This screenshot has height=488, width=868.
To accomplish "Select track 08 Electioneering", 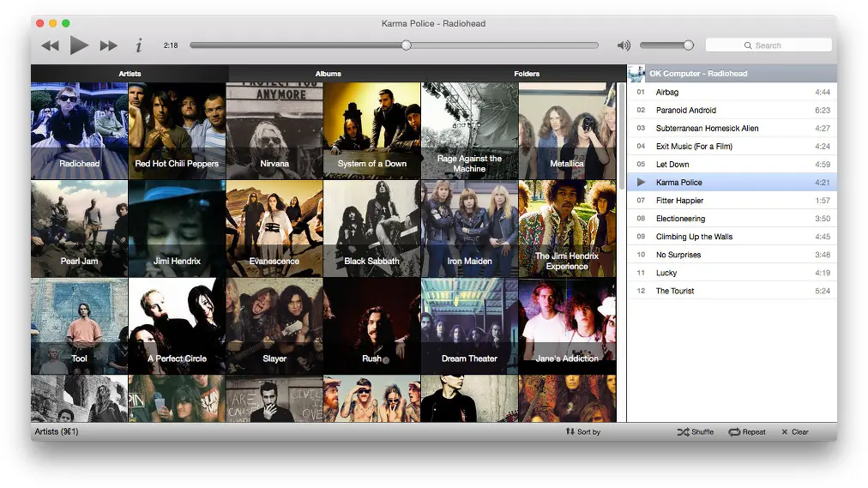I will click(x=732, y=219).
